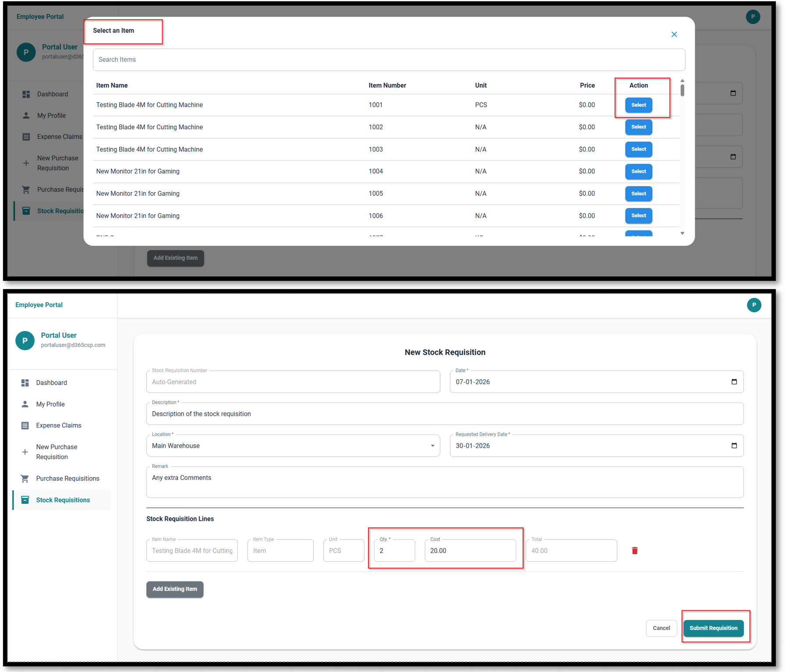Click the large Portal User avatar above portaluser@d365csp.com
Image resolution: width=785 pixels, height=672 pixels.
25,340
